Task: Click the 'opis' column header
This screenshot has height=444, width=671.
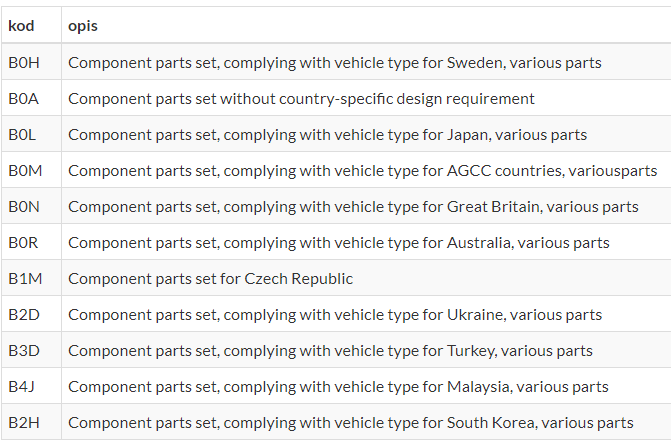Action: click(x=83, y=25)
